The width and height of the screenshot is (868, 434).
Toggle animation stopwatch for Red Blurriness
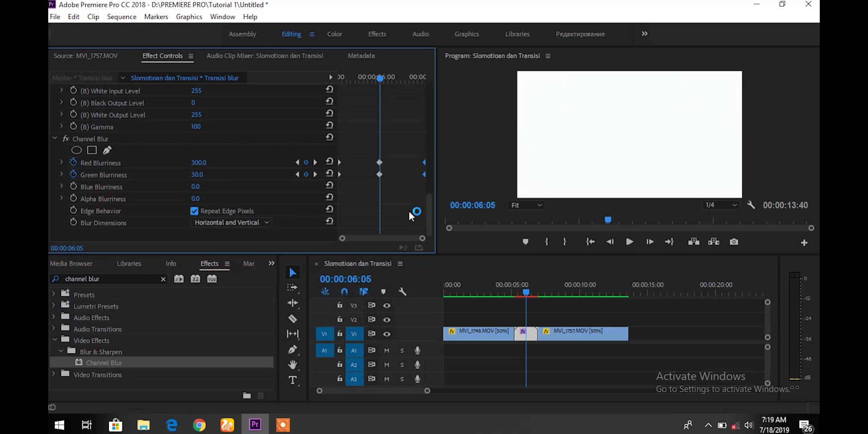[x=73, y=162]
